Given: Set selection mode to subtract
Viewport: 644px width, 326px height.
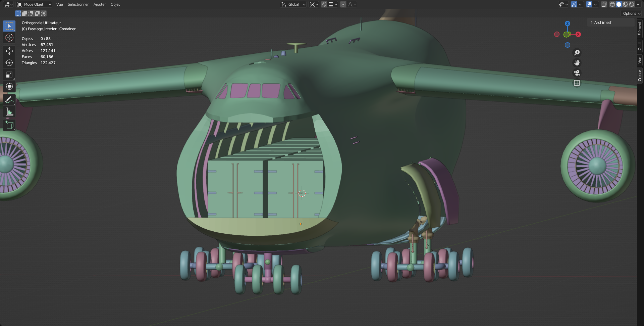Looking at the screenshot, I should pyautogui.click(x=31, y=13).
